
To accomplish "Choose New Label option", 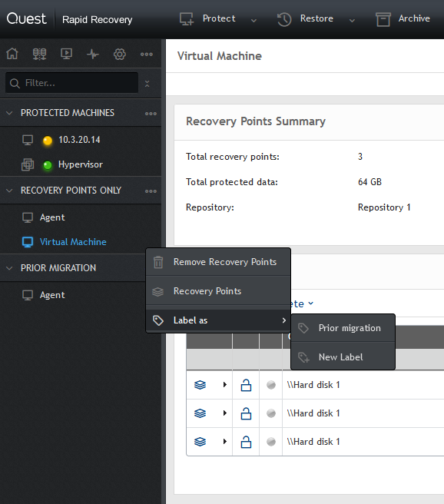I will [x=343, y=357].
